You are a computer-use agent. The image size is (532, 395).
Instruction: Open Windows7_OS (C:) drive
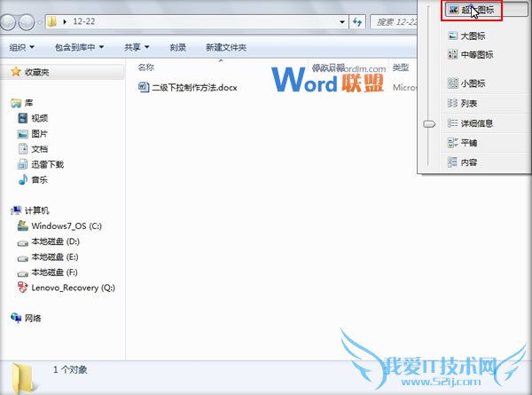(66, 225)
